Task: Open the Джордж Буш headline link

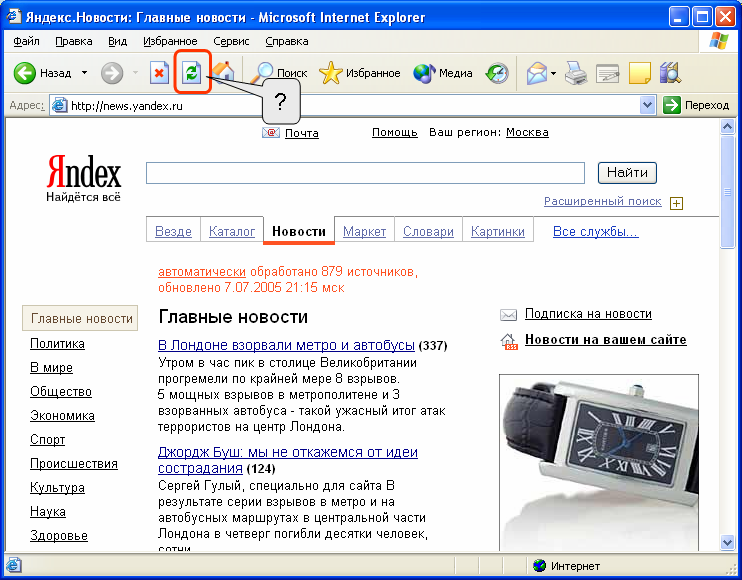Action: 288,460
